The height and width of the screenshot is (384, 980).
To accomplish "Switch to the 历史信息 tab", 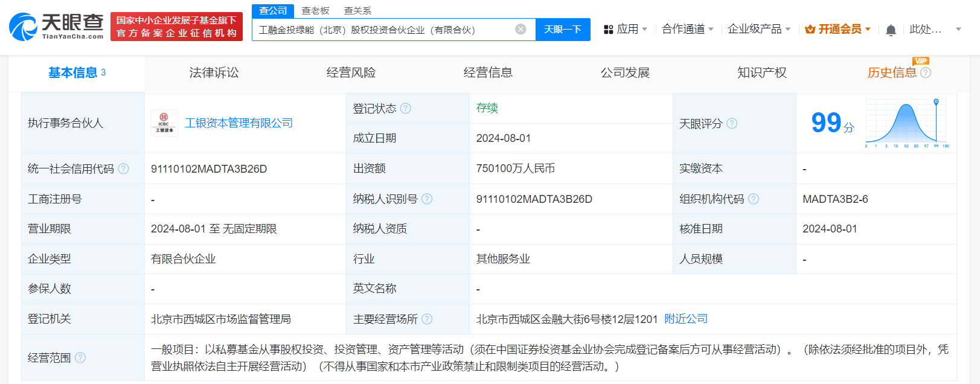I will pyautogui.click(x=892, y=72).
